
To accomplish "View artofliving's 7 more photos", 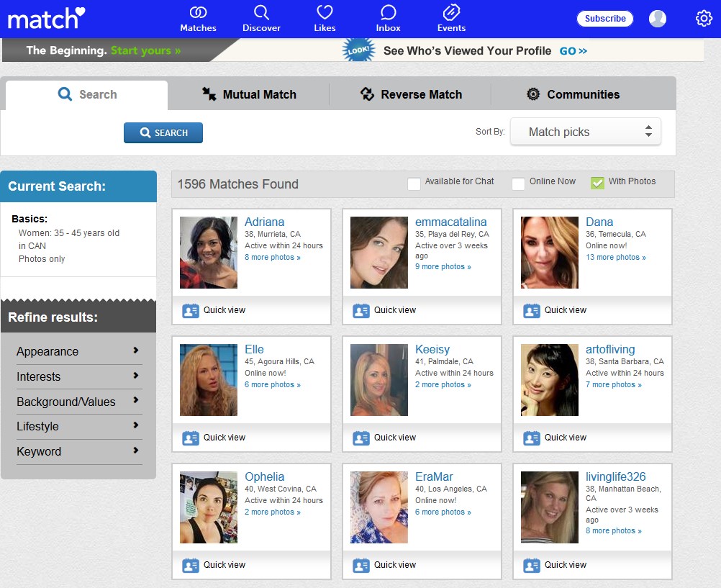I will click(614, 384).
